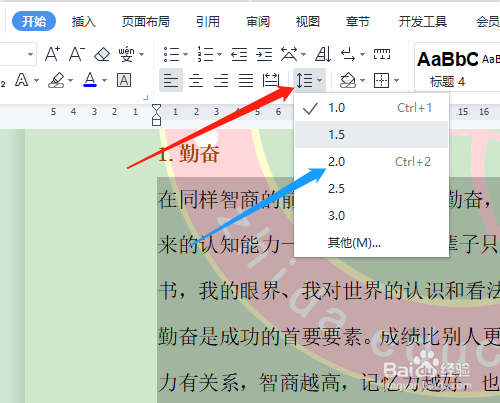The height and width of the screenshot is (403, 500).
Task: Expand the font color dropdown arrow
Action: click(x=104, y=80)
